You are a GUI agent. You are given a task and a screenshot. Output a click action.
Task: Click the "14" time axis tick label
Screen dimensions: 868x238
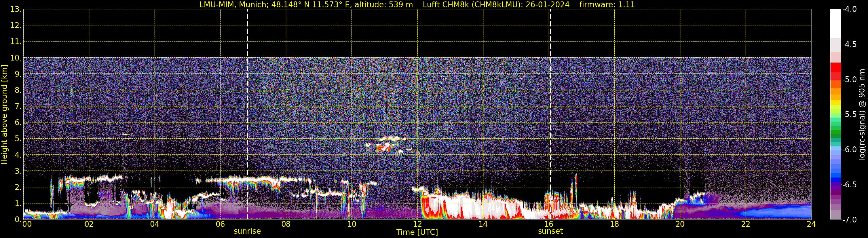click(483, 224)
